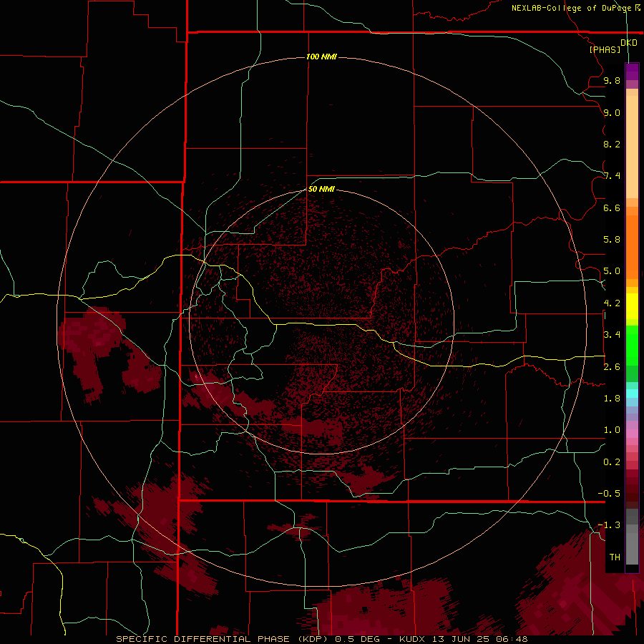
Task: Click the 9.8 legend value
Action: coord(612,80)
